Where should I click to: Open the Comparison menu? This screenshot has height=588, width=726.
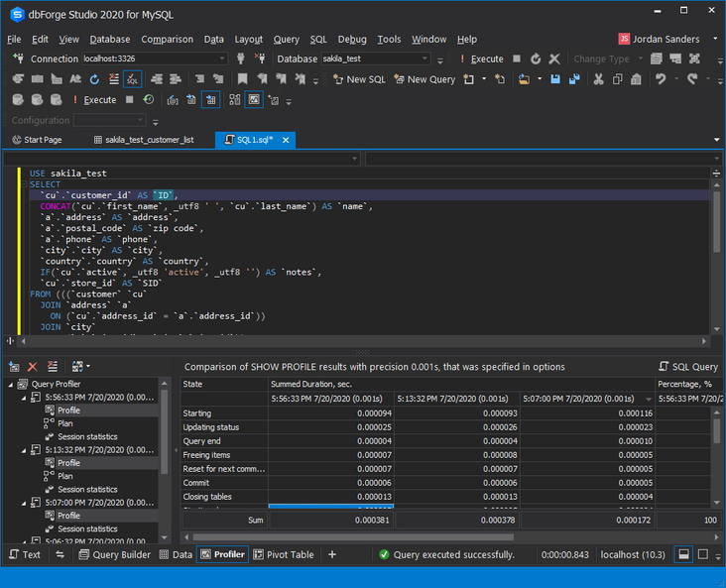(x=167, y=40)
